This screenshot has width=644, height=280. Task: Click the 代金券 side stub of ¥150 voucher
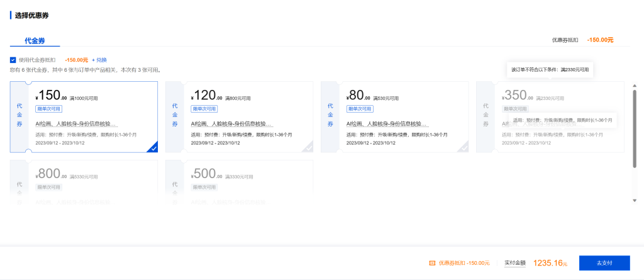pyautogui.click(x=19, y=116)
